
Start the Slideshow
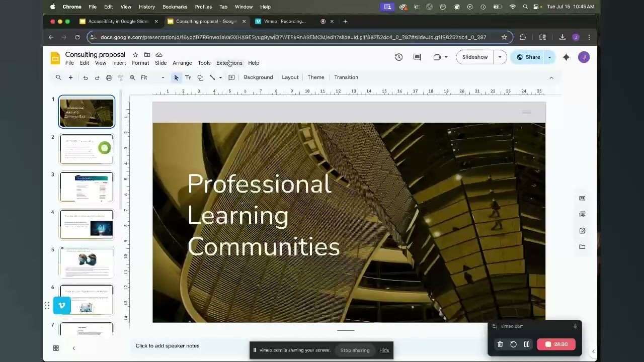coord(475,57)
